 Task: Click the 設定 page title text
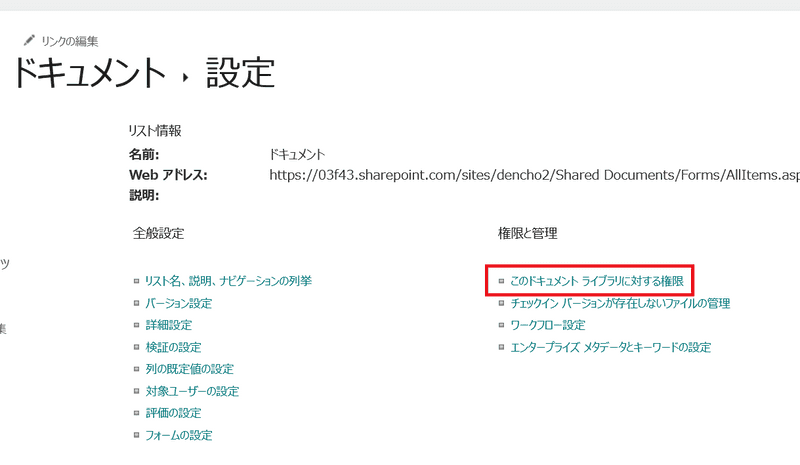[240, 73]
